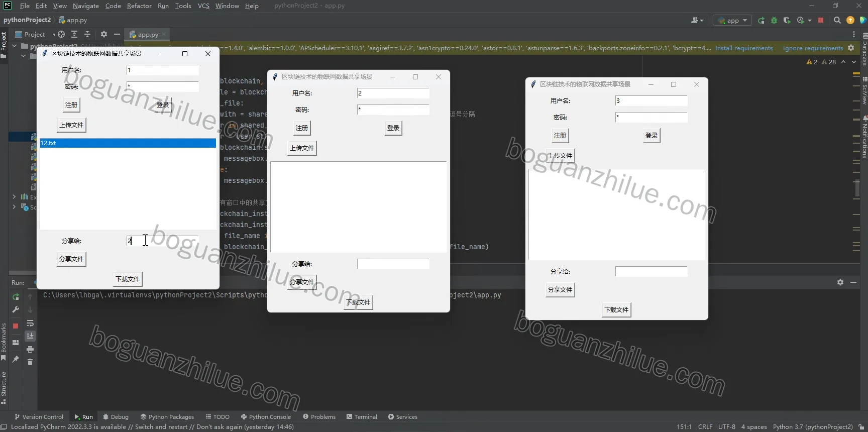The image size is (868, 432).
Task: Open the profiler run options arrow
Action: pyautogui.click(x=810, y=21)
